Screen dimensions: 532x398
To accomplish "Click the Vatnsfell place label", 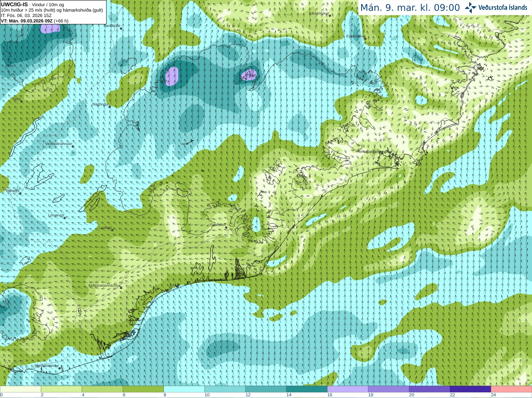I will [12, 191].
